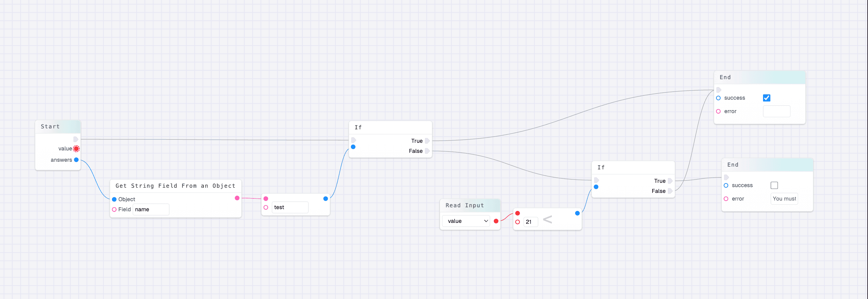
Task: Uncheck the success checkbox on the top End node
Action: [x=767, y=98]
